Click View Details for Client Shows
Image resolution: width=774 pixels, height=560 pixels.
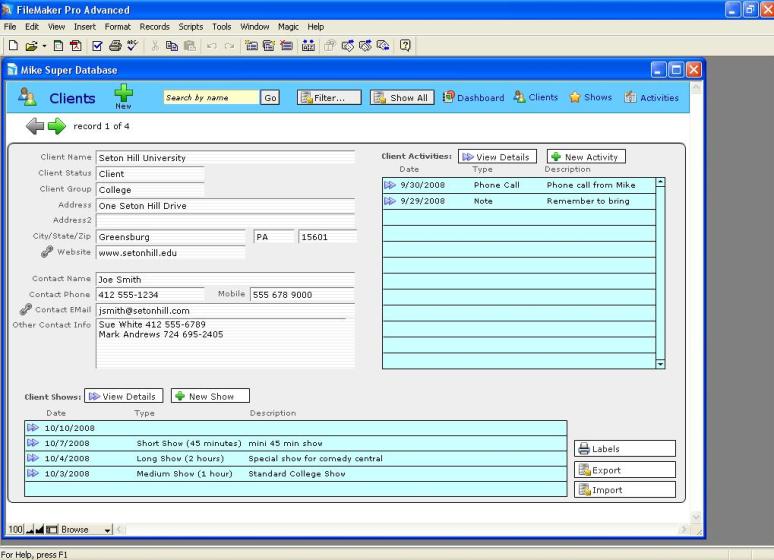click(123, 396)
